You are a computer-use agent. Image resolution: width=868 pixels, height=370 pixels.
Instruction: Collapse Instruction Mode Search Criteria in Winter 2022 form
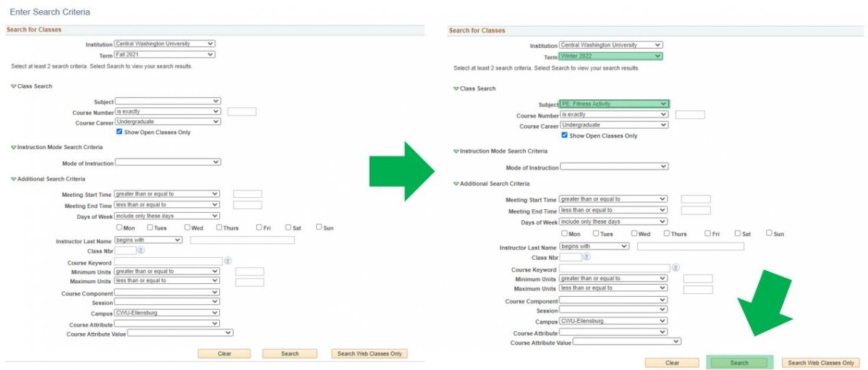(x=456, y=151)
